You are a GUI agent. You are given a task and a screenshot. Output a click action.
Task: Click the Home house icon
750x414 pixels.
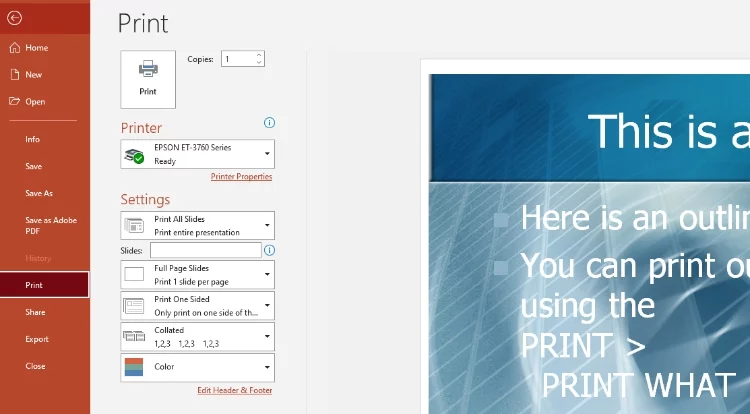[15, 47]
